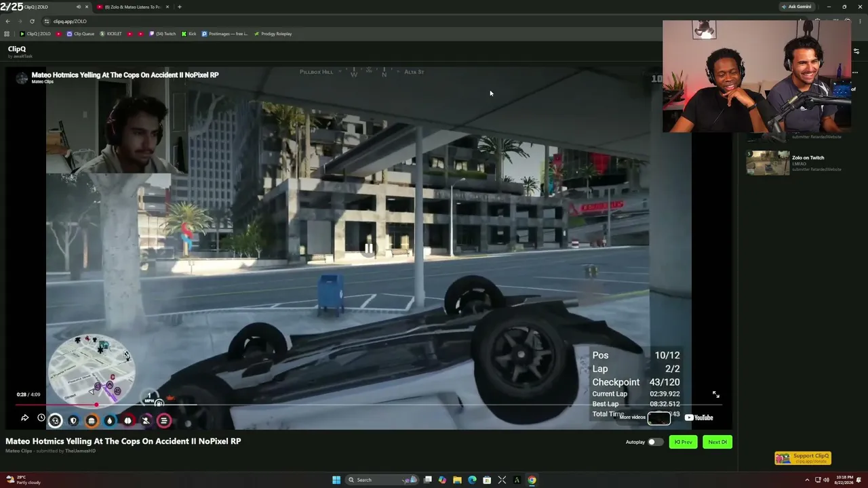Open the Windows Start menu
The height and width of the screenshot is (488, 868).
pyautogui.click(x=336, y=480)
